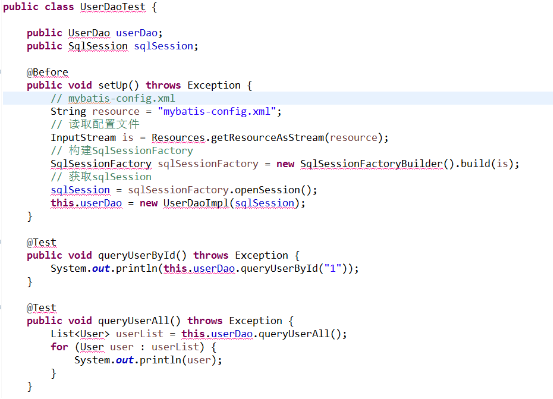Click the '// 构建SqlSessionFactory' comment
The height and width of the screenshot is (399, 553).
pyautogui.click(x=122, y=151)
